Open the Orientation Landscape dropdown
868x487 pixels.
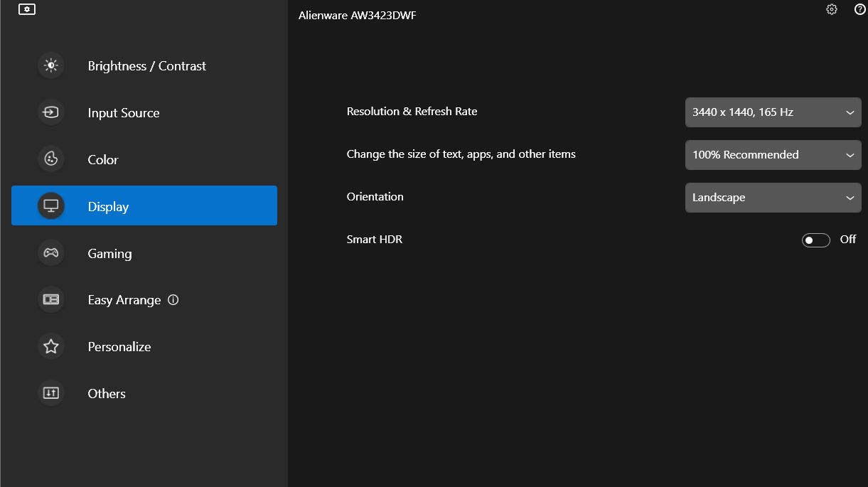773,198
